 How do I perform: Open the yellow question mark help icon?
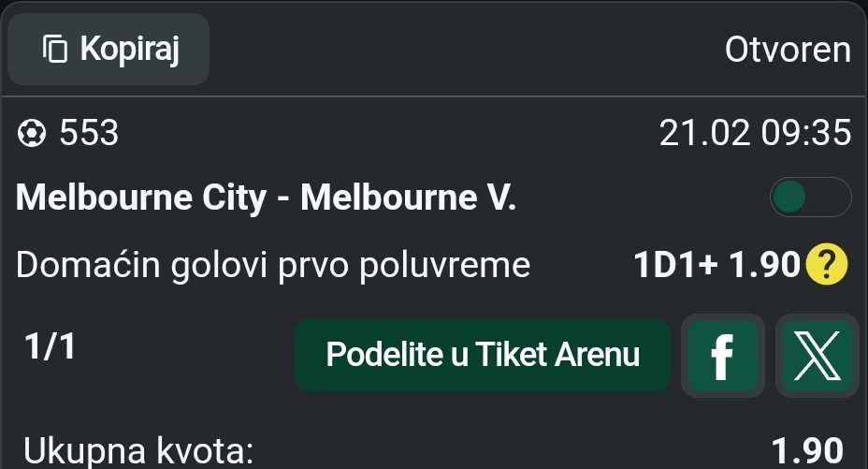point(826,267)
